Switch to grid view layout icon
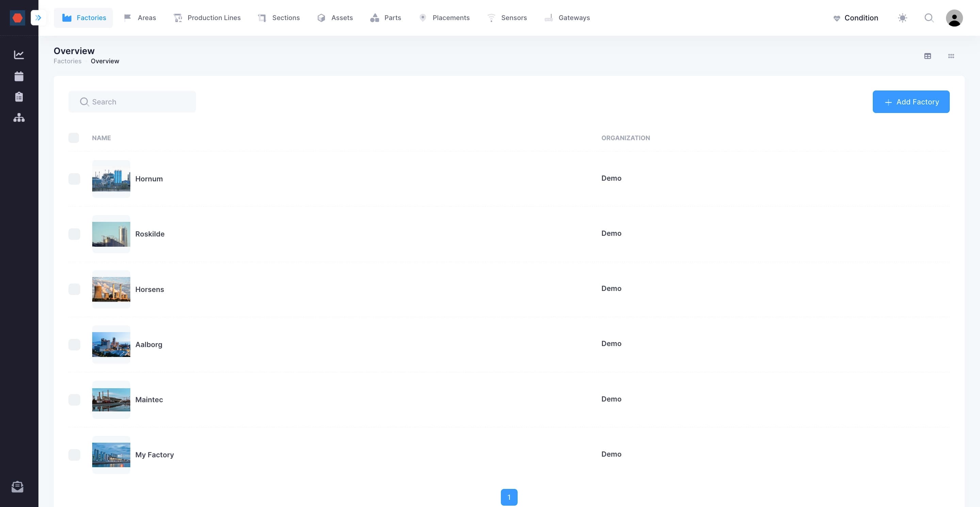 pos(951,56)
